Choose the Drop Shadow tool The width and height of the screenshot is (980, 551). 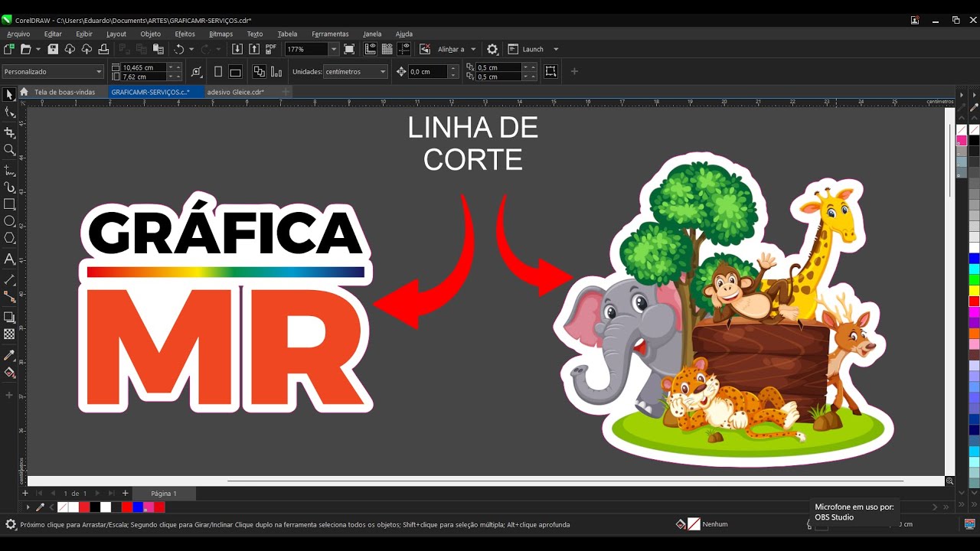coord(9,317)
